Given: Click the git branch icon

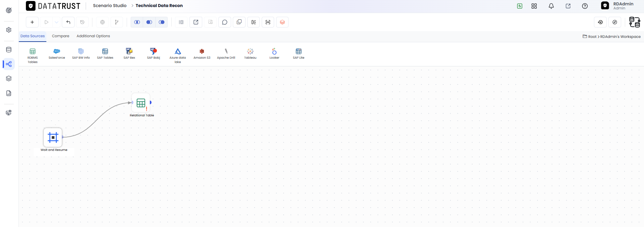Looking at the screenshot, I should click(117, 22).
